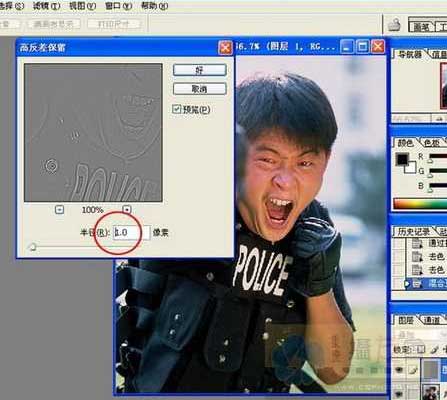Close the 高反差保留 dialog
The height and width of the screenshot is (400, 447).
click(x=225, y=47)
